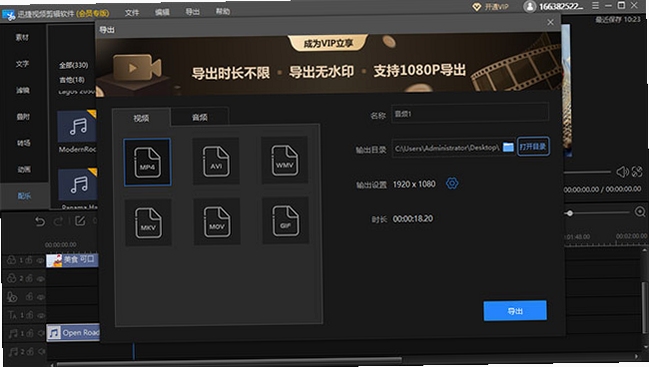Click the preview playback progress bar
Screen dimensions: 649x367
pos(587,172)
